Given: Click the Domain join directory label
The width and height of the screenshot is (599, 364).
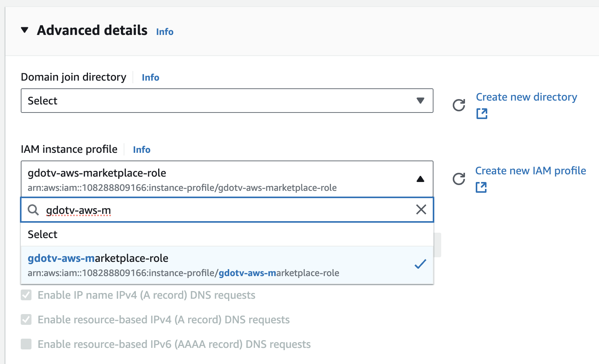Looking at the screenshot, I should [73, 77].
